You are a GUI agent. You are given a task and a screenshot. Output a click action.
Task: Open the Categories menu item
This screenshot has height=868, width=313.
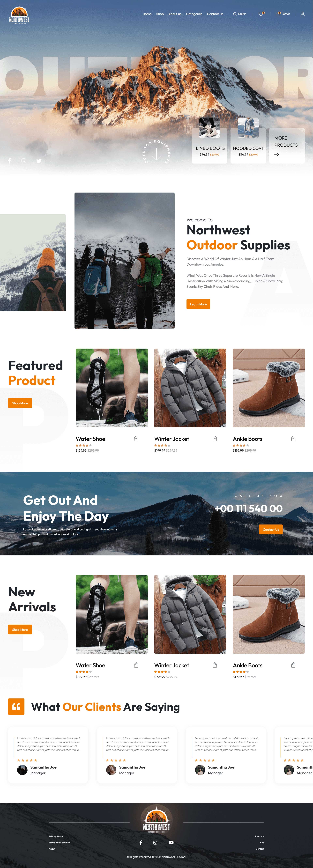[194, 14]
